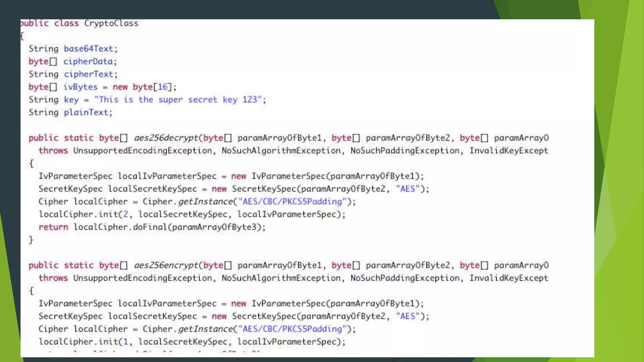Click the aes256encrypt method name

coord(166,266)
